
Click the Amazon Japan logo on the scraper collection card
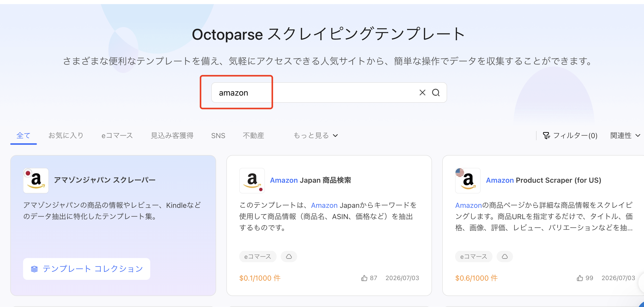point(36,180)
